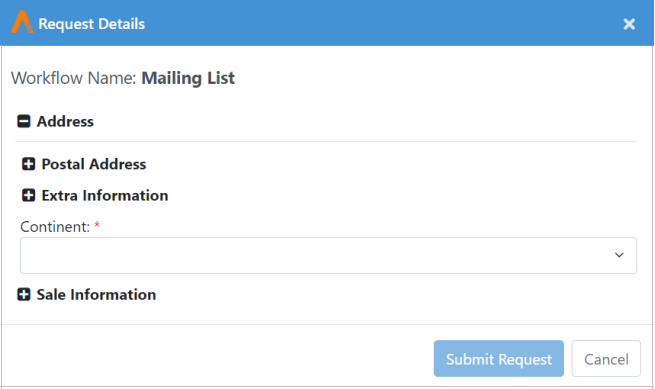Click the Mailing List workflow name
Viewport: 655px width, 389px height.
(x=188, y=78)
